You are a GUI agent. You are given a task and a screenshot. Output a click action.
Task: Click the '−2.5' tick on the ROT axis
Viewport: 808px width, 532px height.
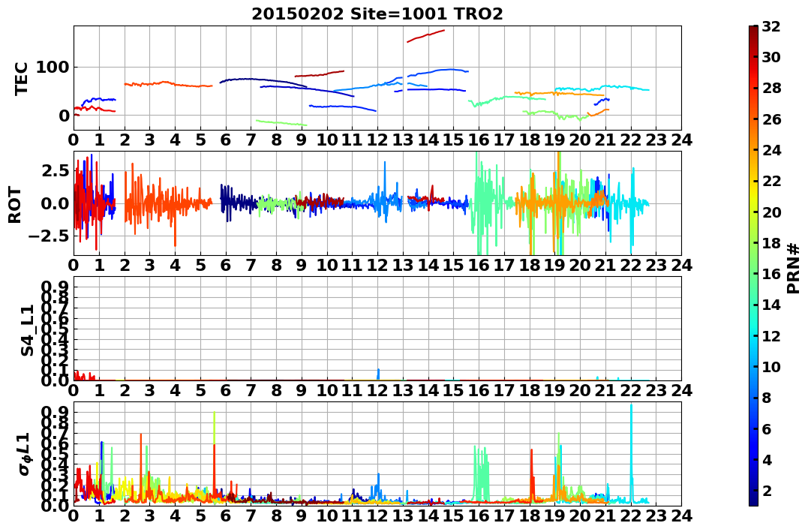click(49, 236)
